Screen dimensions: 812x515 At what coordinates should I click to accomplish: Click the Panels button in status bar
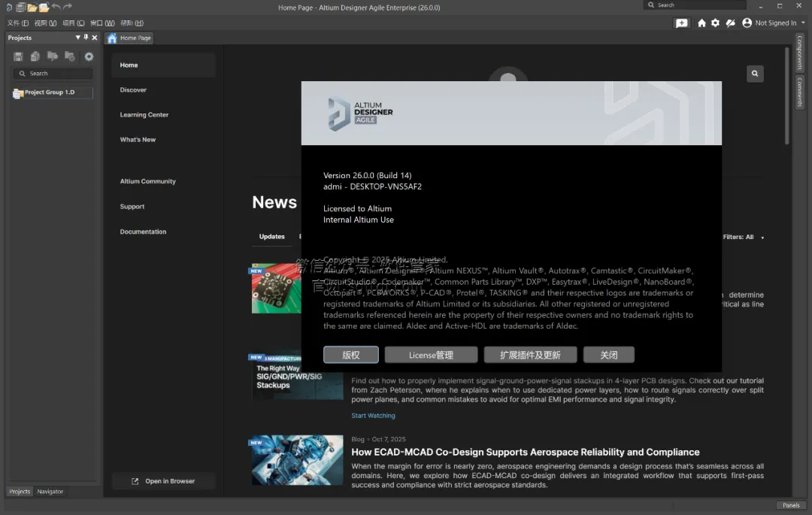(791, 506)
